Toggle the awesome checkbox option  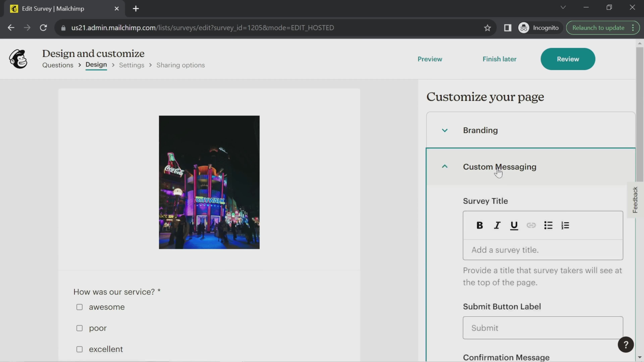[80, 307]
